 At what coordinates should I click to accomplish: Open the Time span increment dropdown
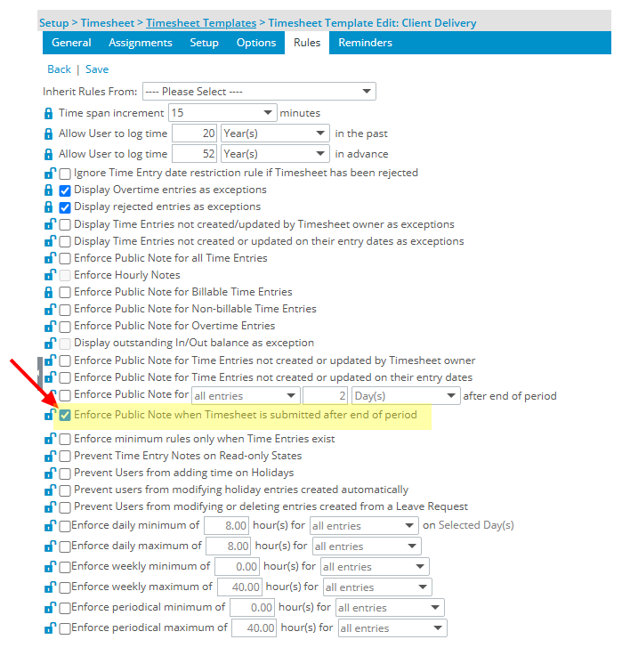tap(222, 113)
